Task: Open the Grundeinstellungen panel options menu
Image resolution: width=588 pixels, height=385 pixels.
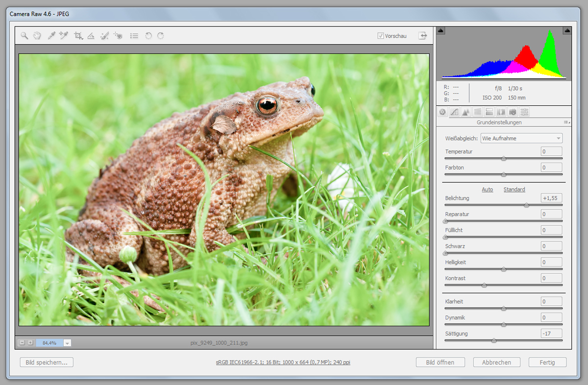Action: [x=566, y=122]
